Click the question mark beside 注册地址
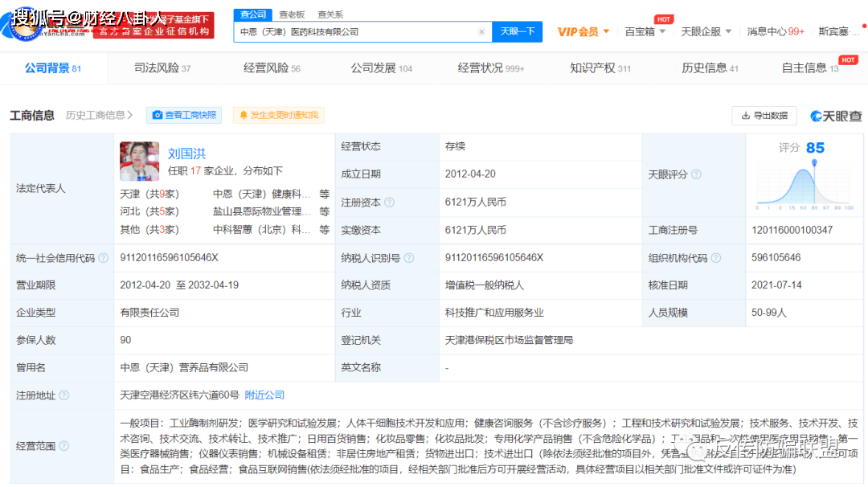The image size is (868, 487). click(x=64, y=395)
